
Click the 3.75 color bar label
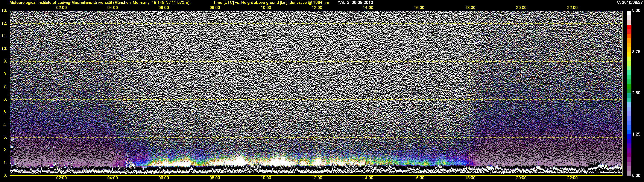[x=636, y=52]
